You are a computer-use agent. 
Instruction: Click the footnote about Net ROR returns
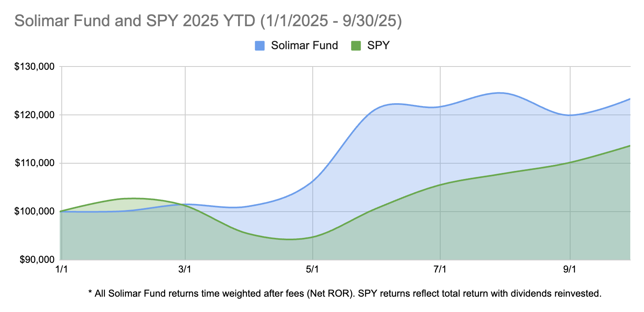tap(345, 293)
